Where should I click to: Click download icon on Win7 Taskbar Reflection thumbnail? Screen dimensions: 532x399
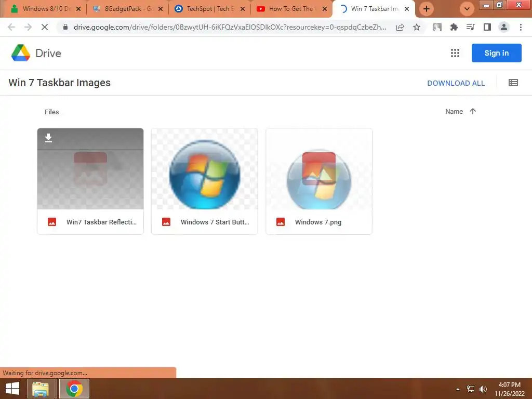(48, 138)
